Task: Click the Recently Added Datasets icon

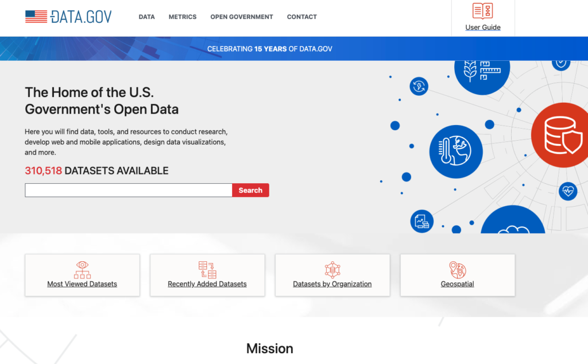Action: 207,269
